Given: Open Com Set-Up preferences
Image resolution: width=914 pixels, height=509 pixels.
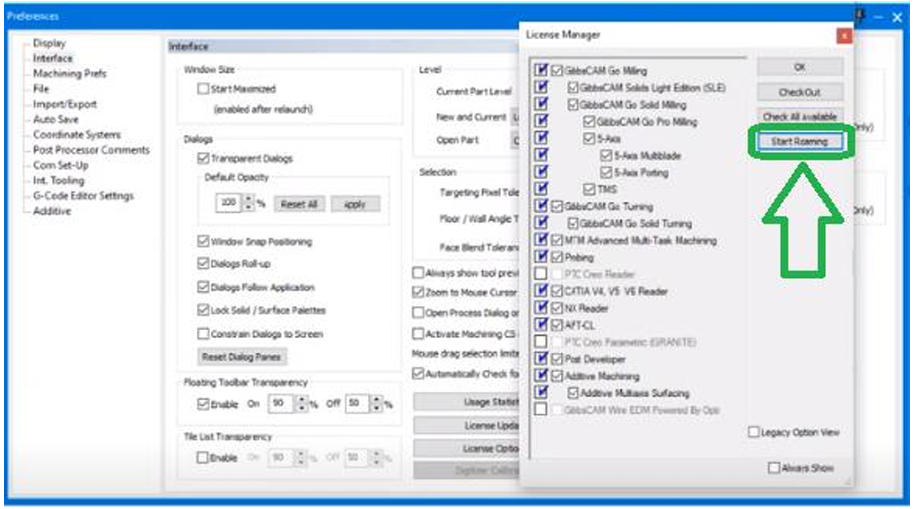Looking at the screenshot, I should [61, 165].
